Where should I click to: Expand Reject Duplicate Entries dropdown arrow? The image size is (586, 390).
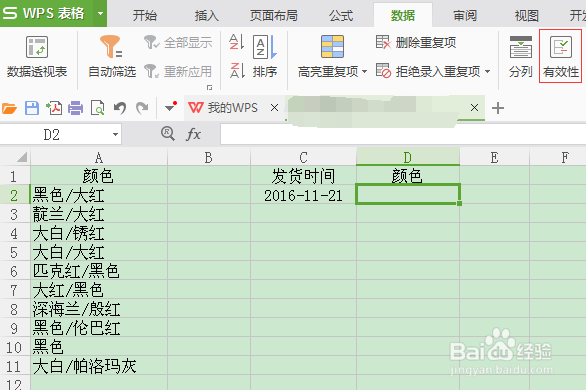point(487,71)
